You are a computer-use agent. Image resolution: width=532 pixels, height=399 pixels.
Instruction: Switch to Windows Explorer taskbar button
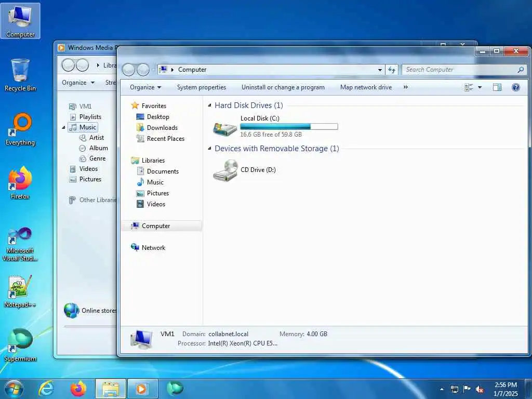pyautogui.click(x=111, y=389)
